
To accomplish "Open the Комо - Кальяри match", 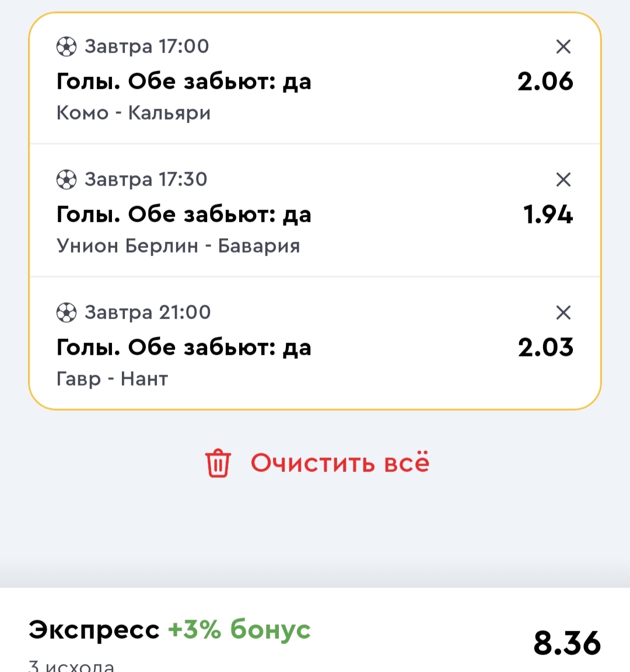I will coord(134,113).
